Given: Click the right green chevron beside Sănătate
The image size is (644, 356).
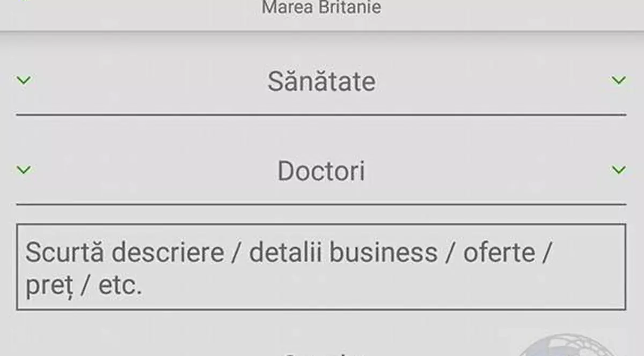Looking at the screenshot, I should tap(618, 81).
